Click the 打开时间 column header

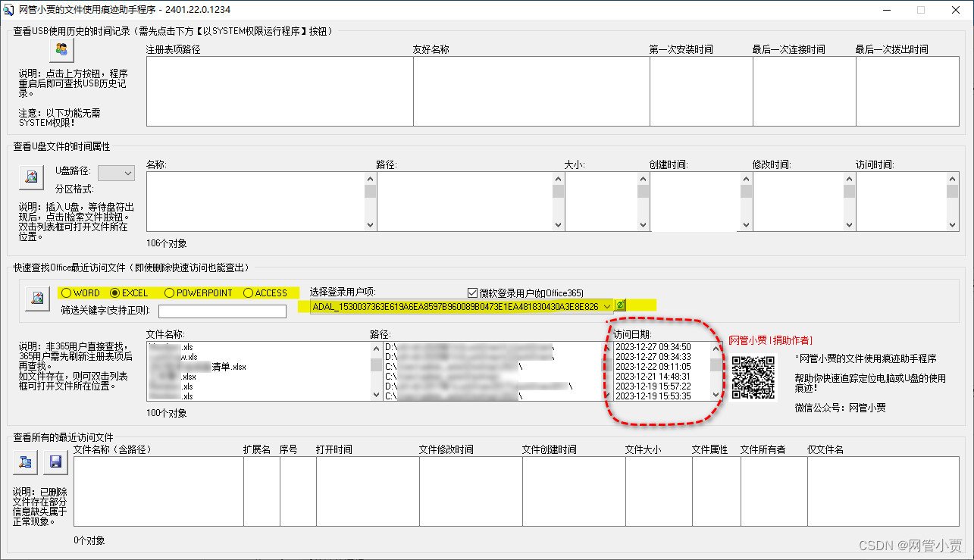coord(334,450)
